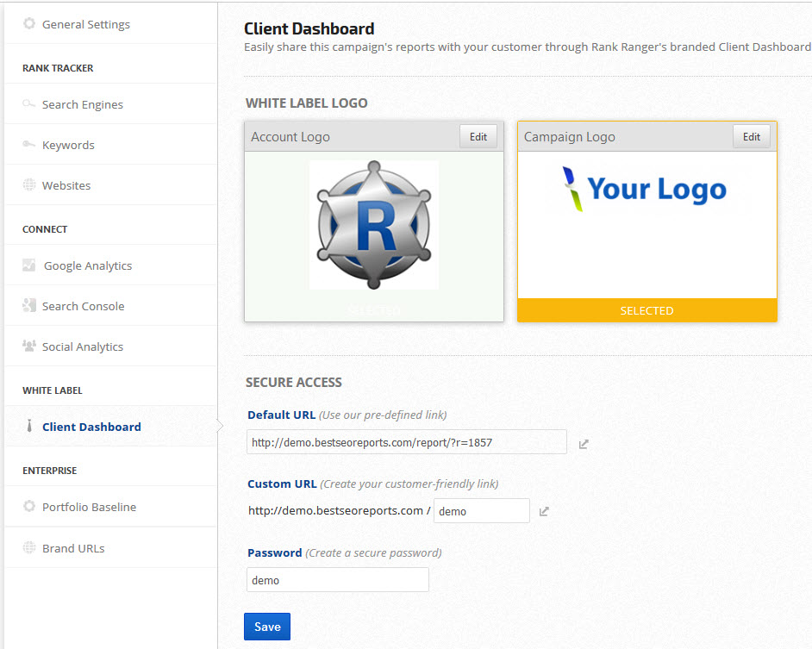Click the Default URL text field
The image size is (812, 649).
coord(406,442)
